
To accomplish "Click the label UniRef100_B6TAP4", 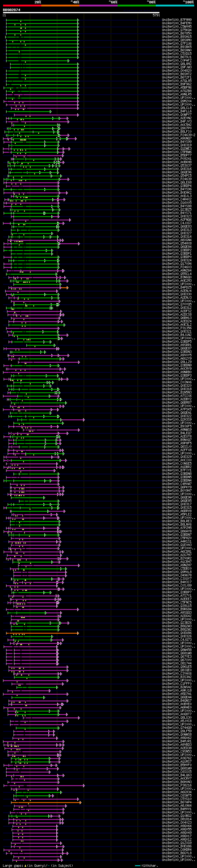I will click(177, 802).
